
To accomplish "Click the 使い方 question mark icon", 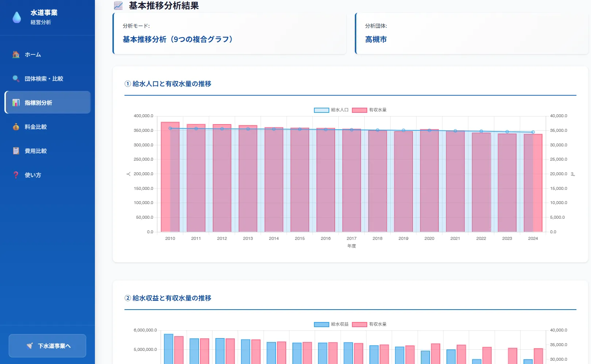I will [x=16, y=175].
